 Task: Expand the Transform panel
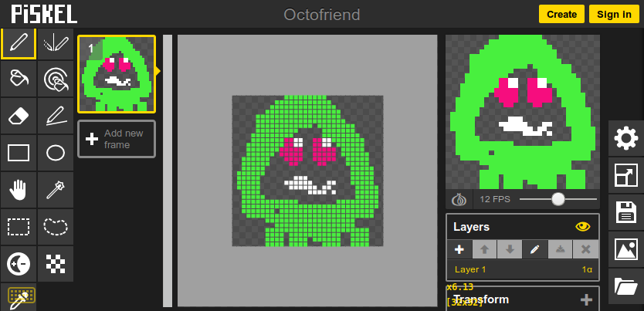coord(586,299)
